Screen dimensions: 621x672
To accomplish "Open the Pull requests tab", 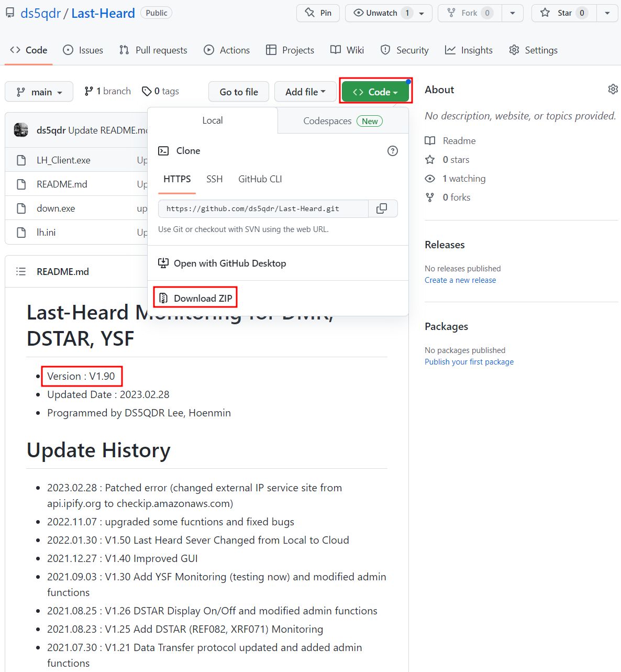I will pyautogui.click(x=153, y=50).
